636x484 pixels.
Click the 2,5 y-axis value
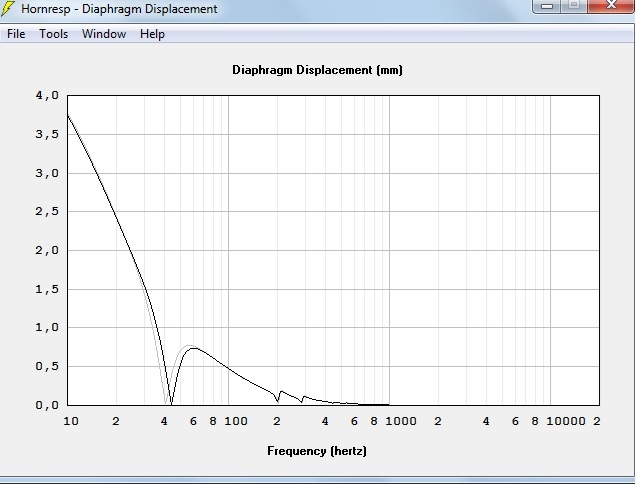pos(47,211)
